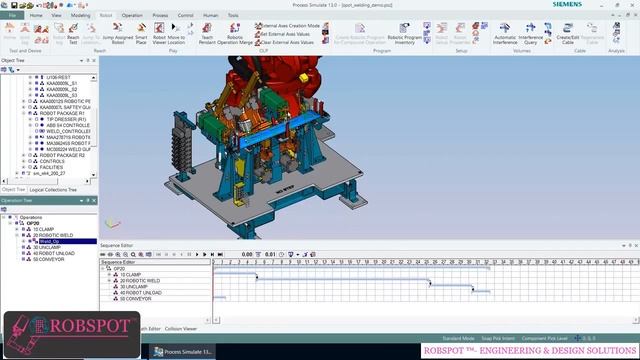
Task: Switch to Modeling ribbon tab
Action: [x=80, y=16]
